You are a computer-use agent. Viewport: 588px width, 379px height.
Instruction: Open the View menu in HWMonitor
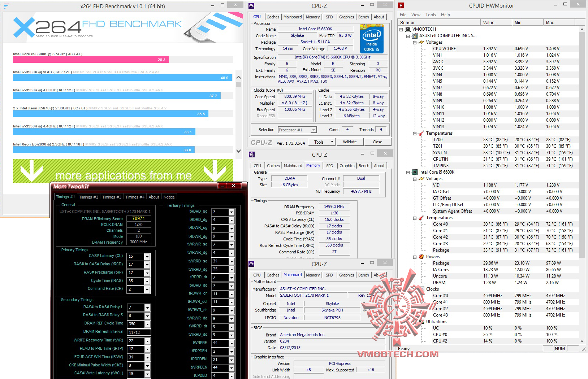416,15
